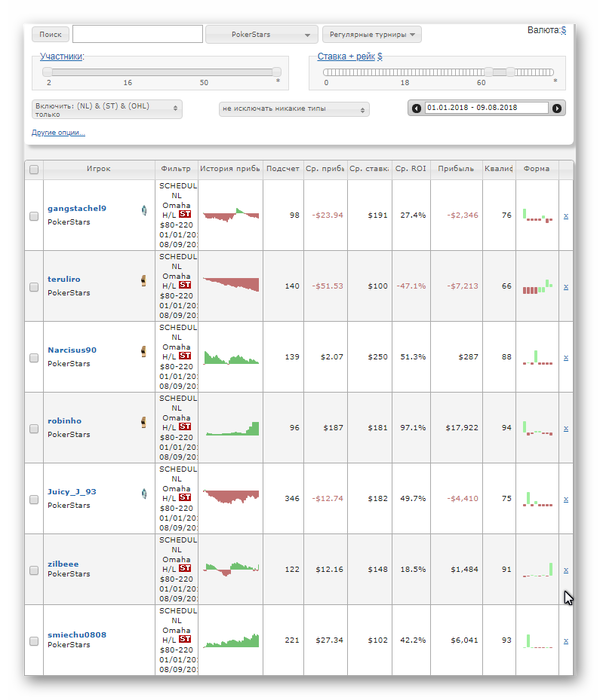The image size is (600, 700).
Task: Check the gangstachel9 row checkbox
Action: point(34,216)
